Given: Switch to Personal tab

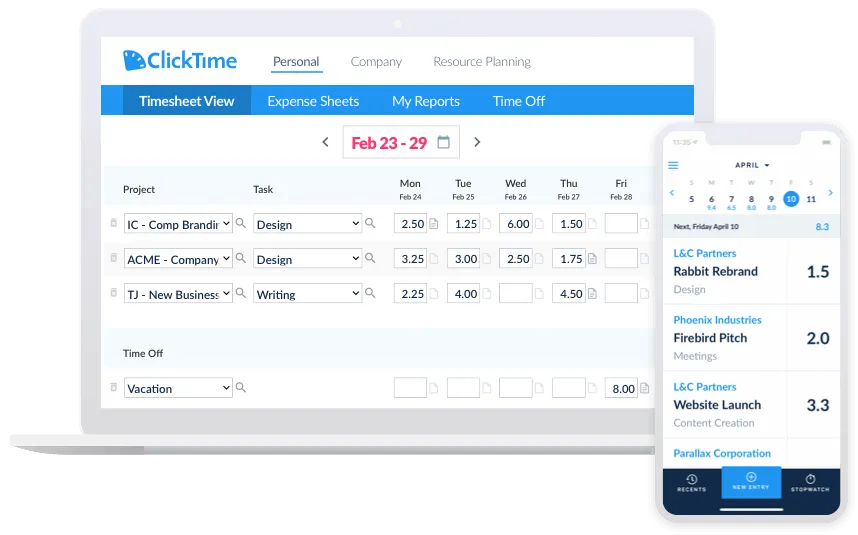Looking at the screenshot, I should 296,62.
